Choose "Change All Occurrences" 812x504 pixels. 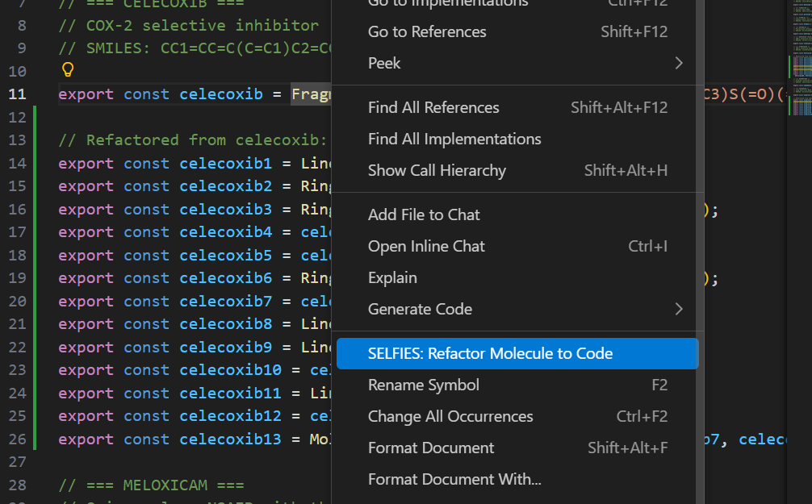450,416
